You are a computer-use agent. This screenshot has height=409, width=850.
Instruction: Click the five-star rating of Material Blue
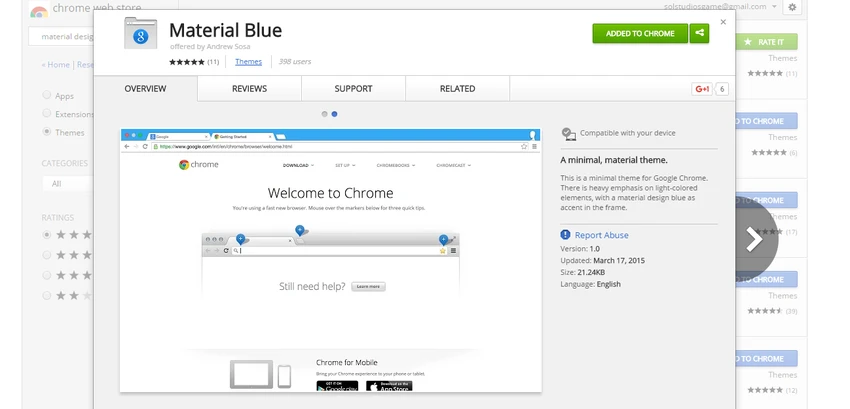click(186, 62)
